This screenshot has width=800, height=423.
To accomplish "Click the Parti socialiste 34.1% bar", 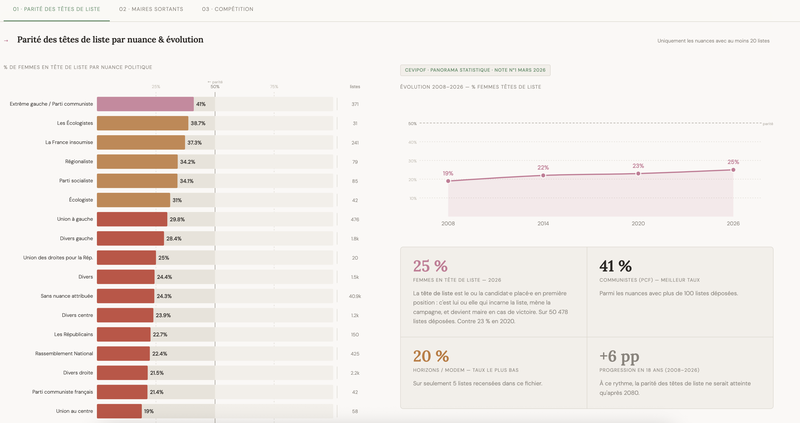I will 137,181.
